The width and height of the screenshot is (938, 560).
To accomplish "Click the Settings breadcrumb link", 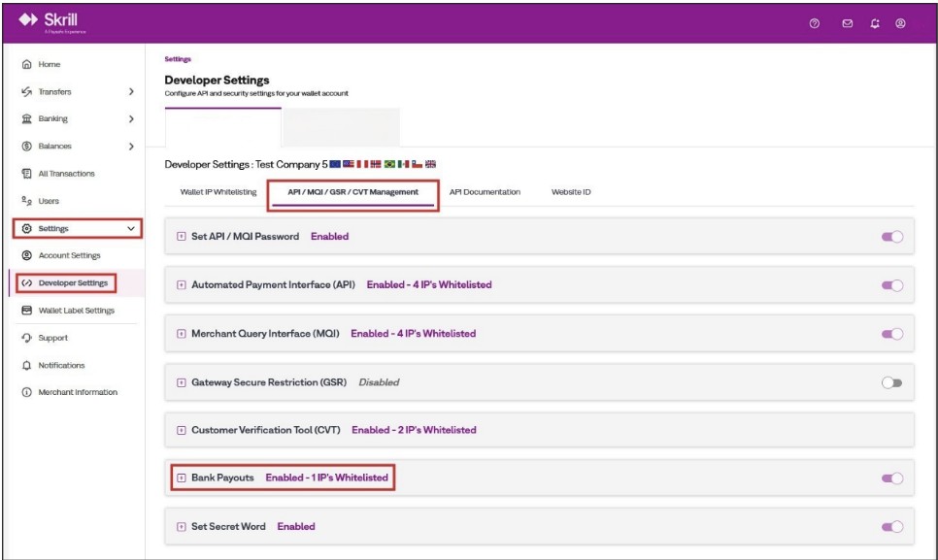I will click(x=178, y=59).
